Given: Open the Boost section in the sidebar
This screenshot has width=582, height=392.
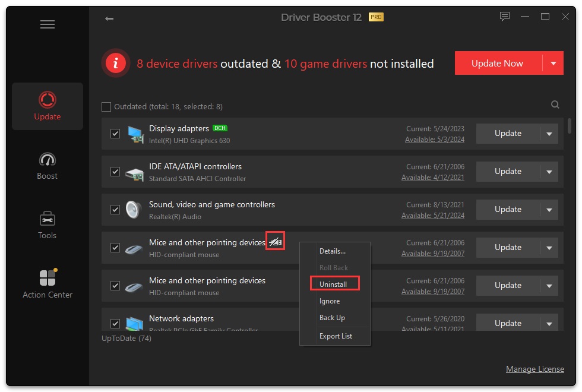Looking at the screenshot, I should [48, 166].
